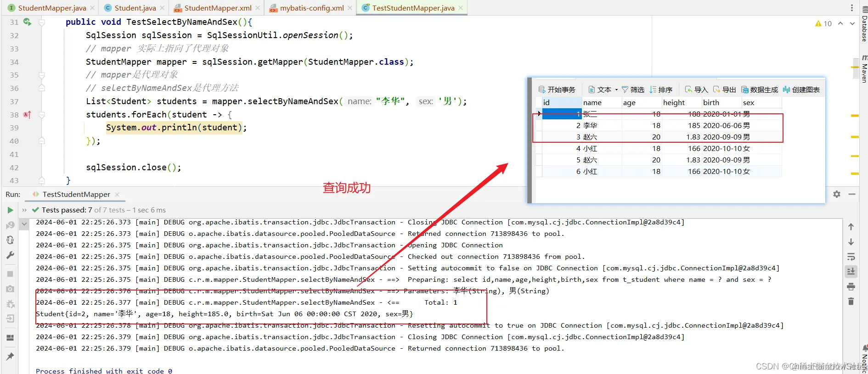This screenshot has width=868, height=374.
Task: Select the TestStudentMapper.java tab
Action: [413, 8]
